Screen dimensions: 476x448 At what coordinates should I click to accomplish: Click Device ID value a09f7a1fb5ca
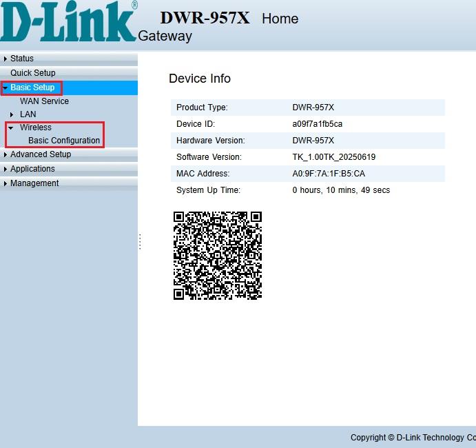click(x=318, y=124)
